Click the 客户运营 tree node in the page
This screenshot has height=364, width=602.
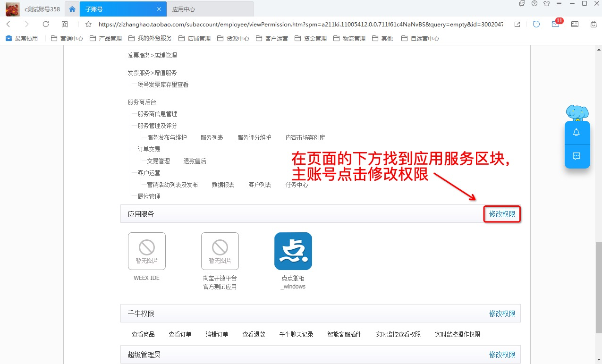[x=149, y=173]
